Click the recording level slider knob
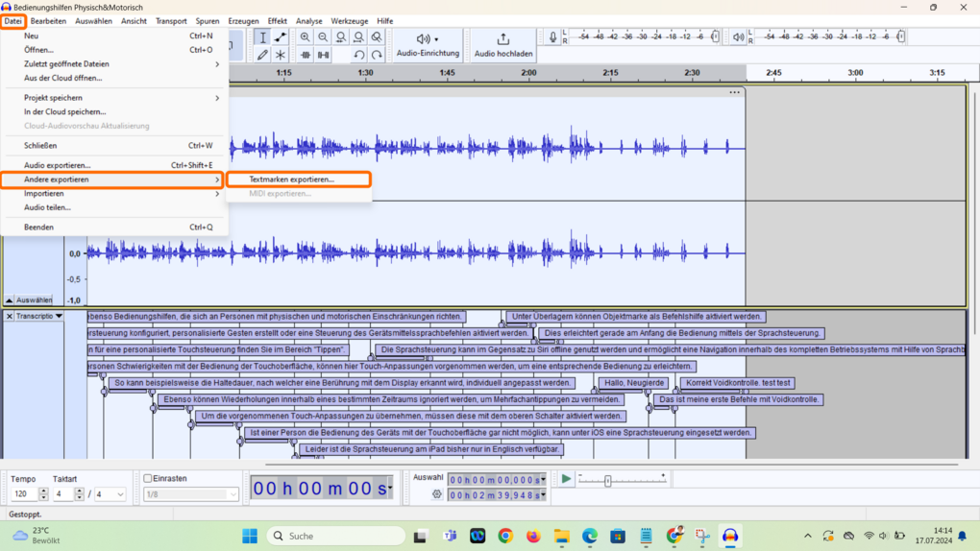 coord(715,36)
